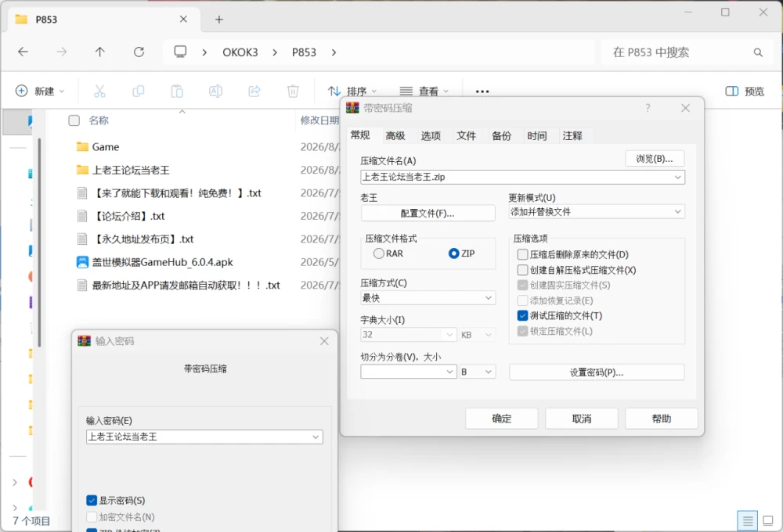Click the Paste toolbar icon
Viewport: 783px width, 532px height.
pyautogui.click(x=177, y=92)
